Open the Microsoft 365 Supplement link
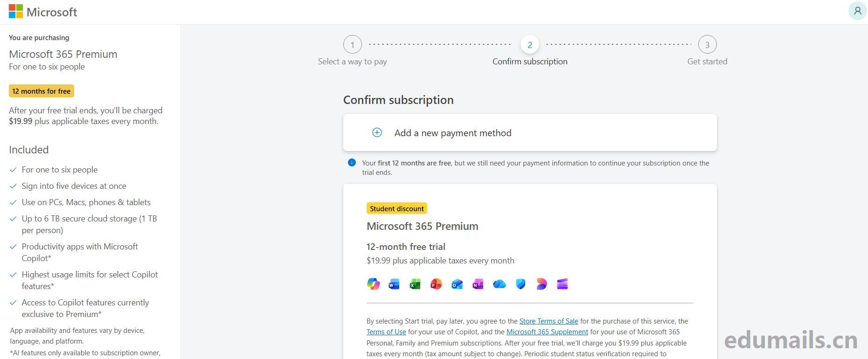 [x=547, y=332]
